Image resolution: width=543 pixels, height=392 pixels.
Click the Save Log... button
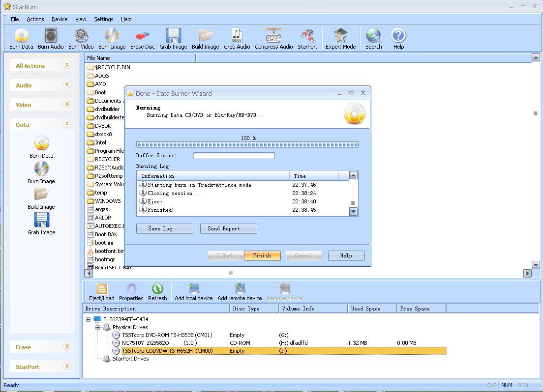(164, 229)
